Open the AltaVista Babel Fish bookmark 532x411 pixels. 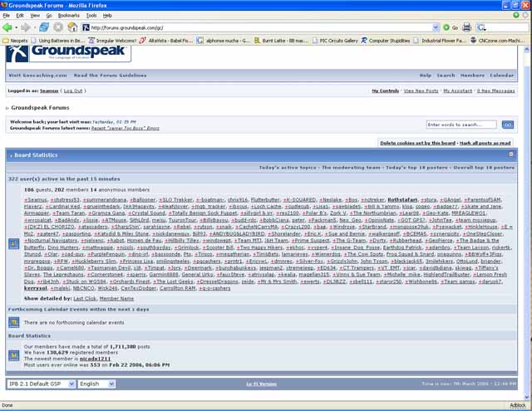[166, 41]
